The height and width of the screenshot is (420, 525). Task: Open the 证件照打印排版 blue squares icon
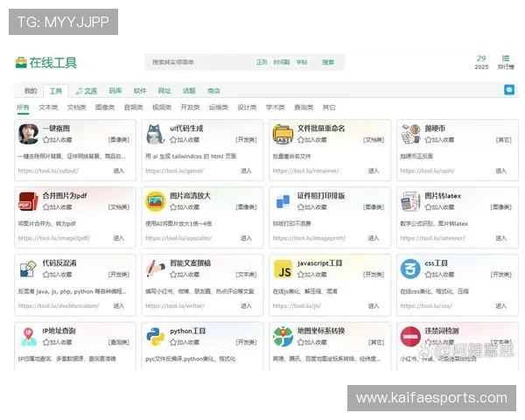tap(283, 201)
